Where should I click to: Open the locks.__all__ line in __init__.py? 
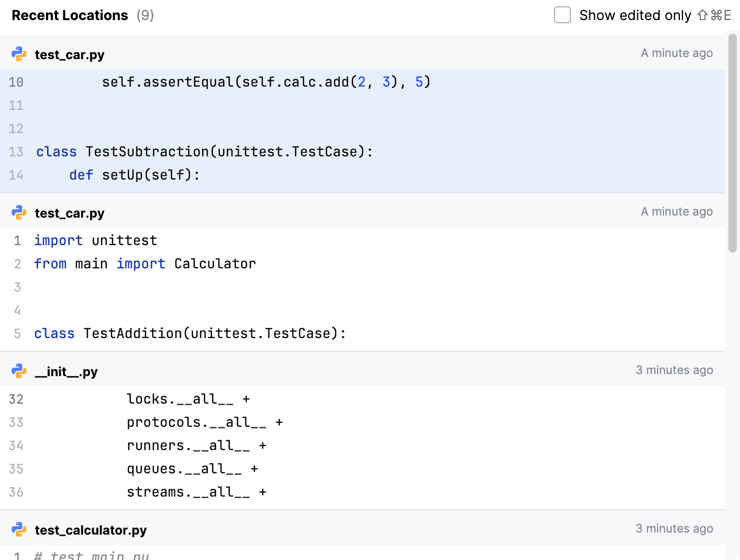(188, 399)
